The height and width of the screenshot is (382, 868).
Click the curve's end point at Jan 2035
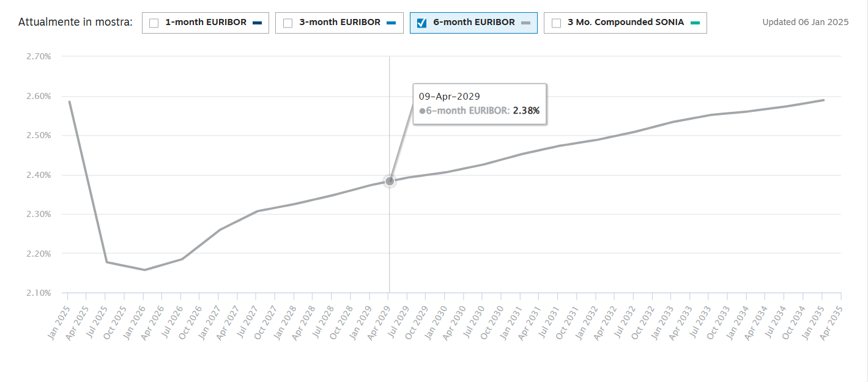pyautogui.click(x=823, y=100)
